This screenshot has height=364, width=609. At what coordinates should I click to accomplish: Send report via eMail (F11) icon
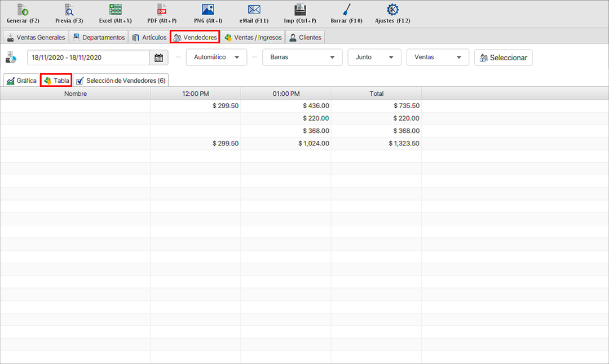[x=254, y=10]
